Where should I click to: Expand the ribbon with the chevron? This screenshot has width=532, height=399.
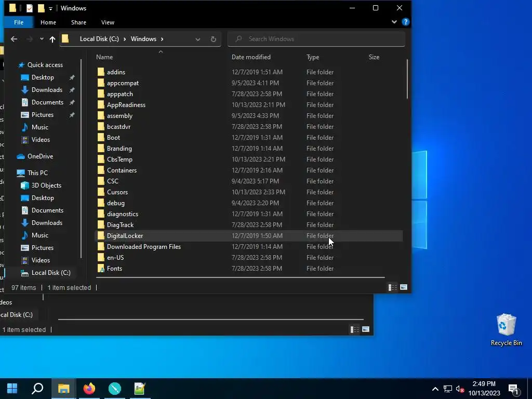pyautogui.click(x=394, y=22)
